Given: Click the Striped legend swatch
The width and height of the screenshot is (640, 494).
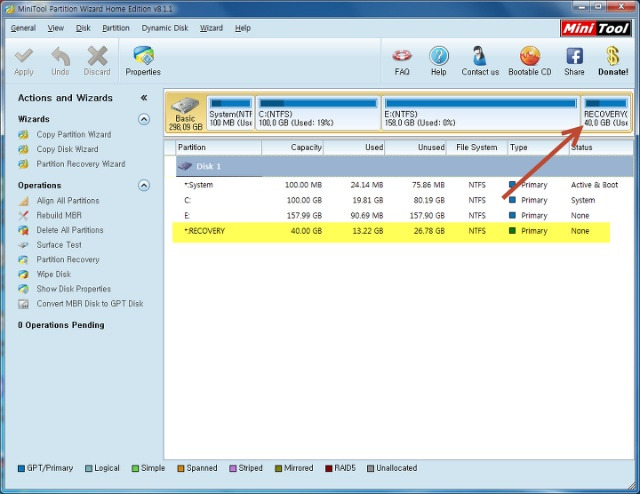Looking at the screenshot, I should coord(233,468).
